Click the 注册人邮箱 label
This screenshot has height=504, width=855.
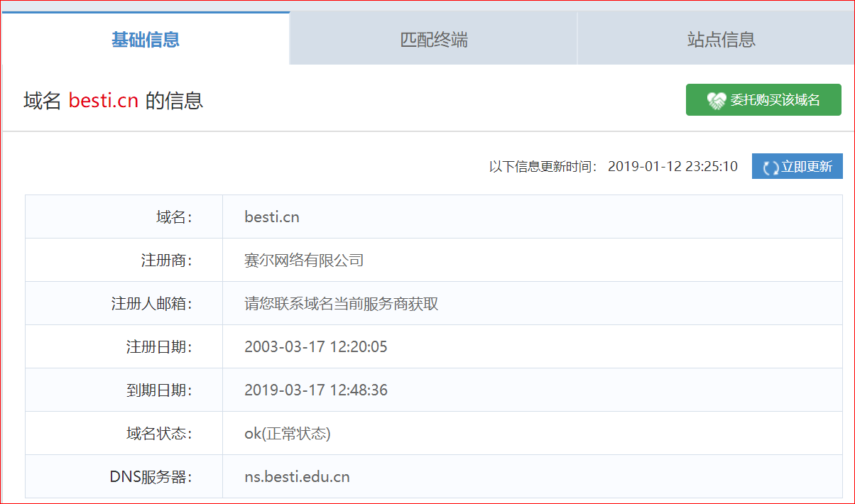(x=152, y=304)
